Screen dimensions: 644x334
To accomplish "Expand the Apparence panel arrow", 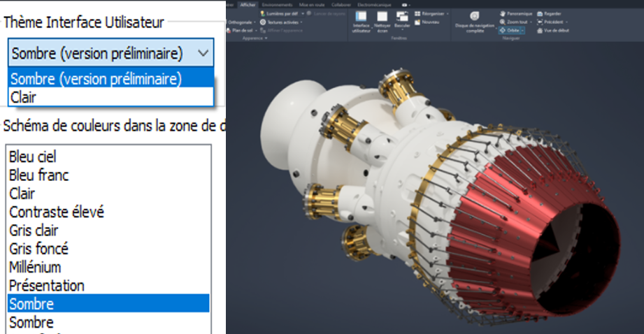I will 266,38.
